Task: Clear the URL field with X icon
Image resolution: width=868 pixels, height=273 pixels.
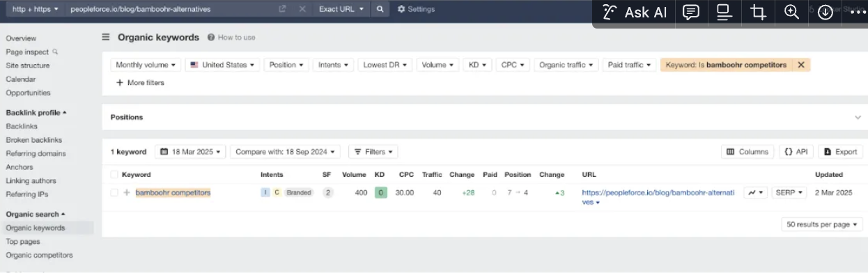Action: [x=302, y=9]
